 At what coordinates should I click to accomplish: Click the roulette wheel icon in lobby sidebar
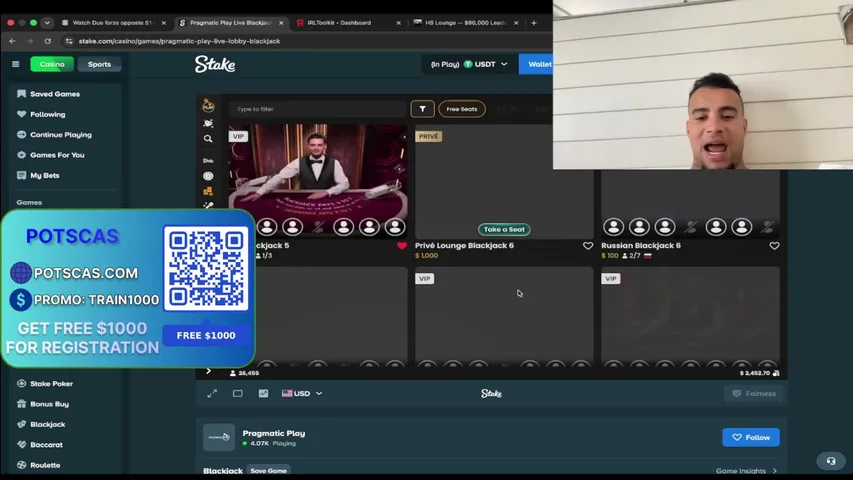[208, 176]
